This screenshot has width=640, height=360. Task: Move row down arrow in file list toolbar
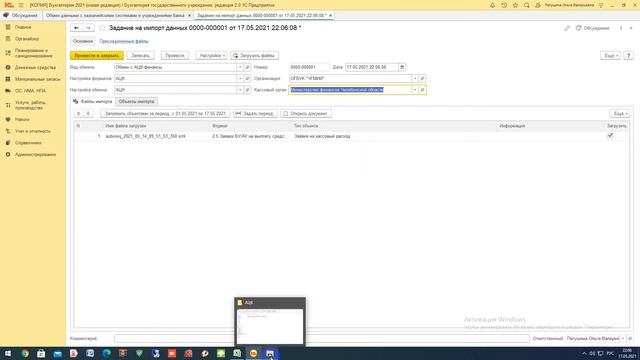pos(88,113)
